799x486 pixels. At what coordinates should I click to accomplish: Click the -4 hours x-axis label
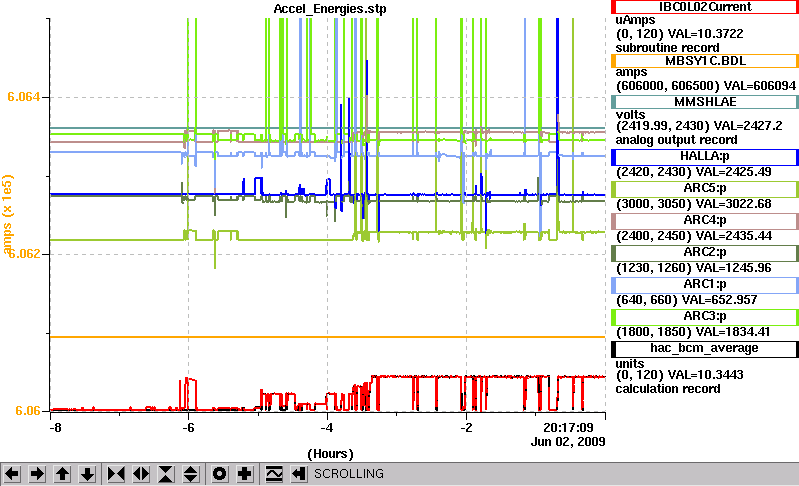(327, 428)
